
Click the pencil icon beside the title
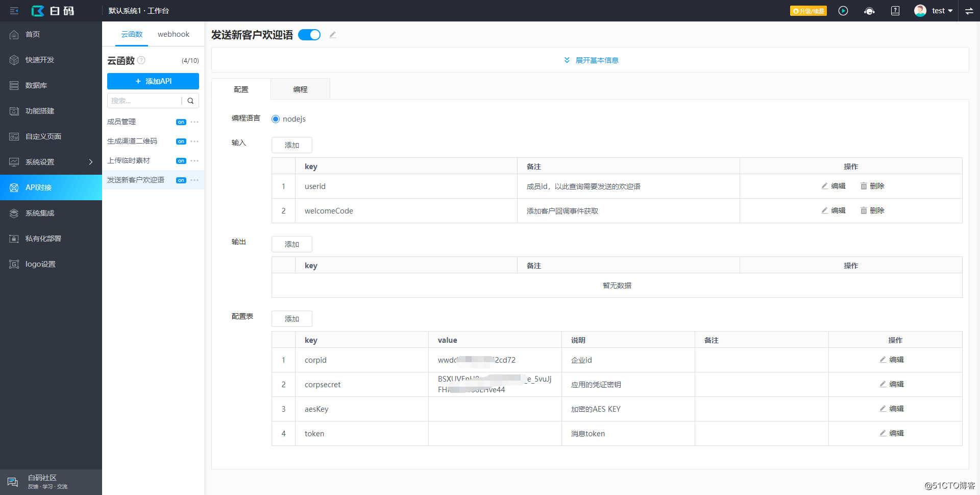[333, 35]
